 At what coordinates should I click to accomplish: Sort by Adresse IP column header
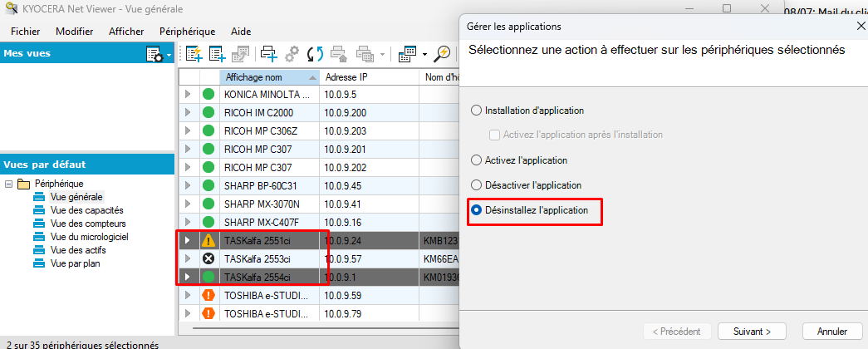(370, 77)
